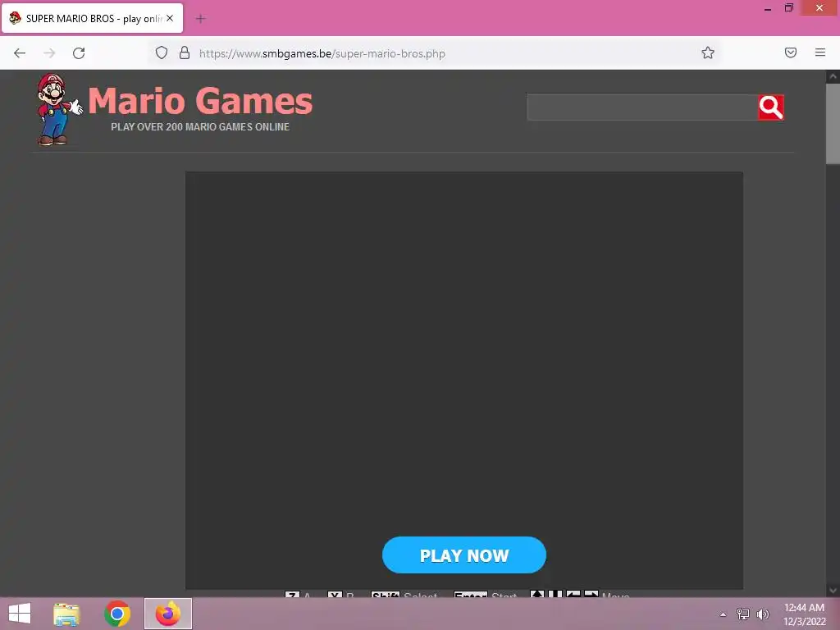Go back to the previous page
840x630 pixels.
[x=20, y=53]
